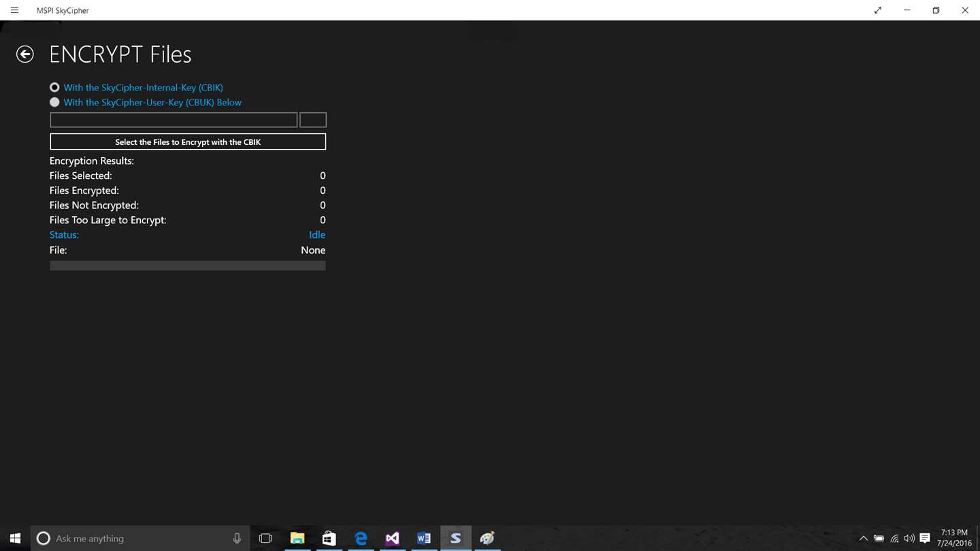Open the Windows Start menu
The height and width of the screenshot is (551, 980).
[x=15, y=538]
